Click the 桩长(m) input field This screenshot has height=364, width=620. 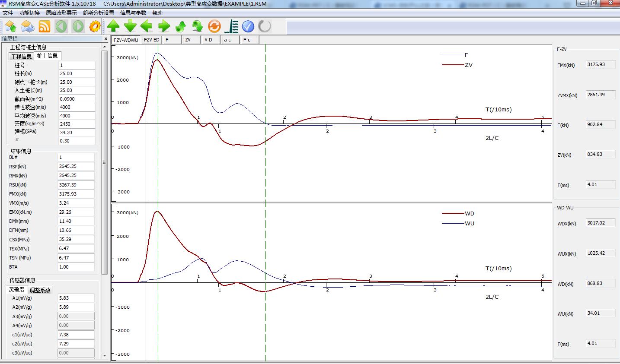pyautogui.click(x=77, y=73)
